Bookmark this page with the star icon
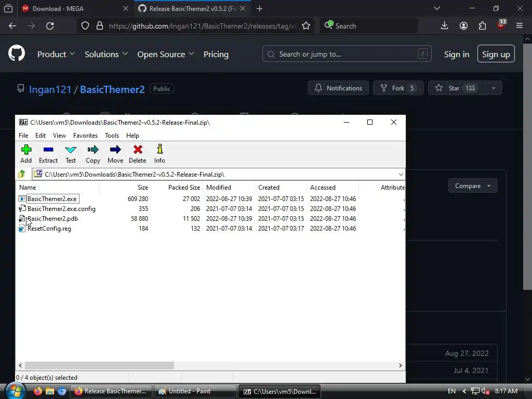532x399 pixels. point(306,26)
